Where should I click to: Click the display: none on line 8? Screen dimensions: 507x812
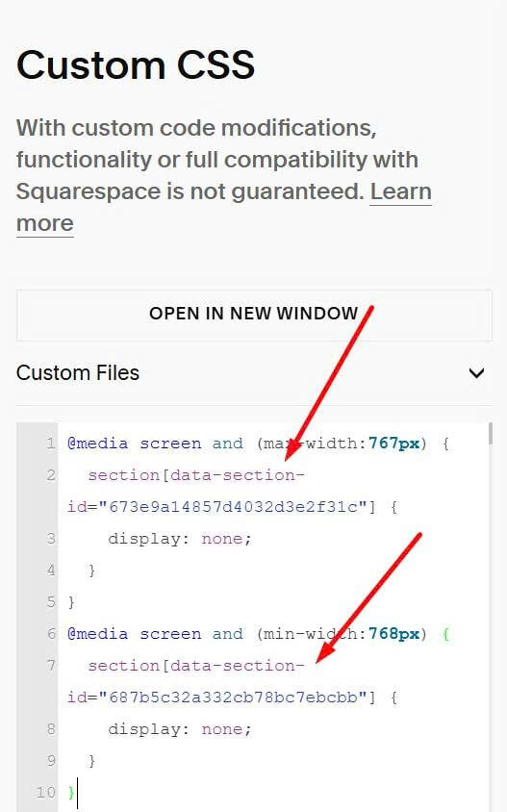click(180, 729)
